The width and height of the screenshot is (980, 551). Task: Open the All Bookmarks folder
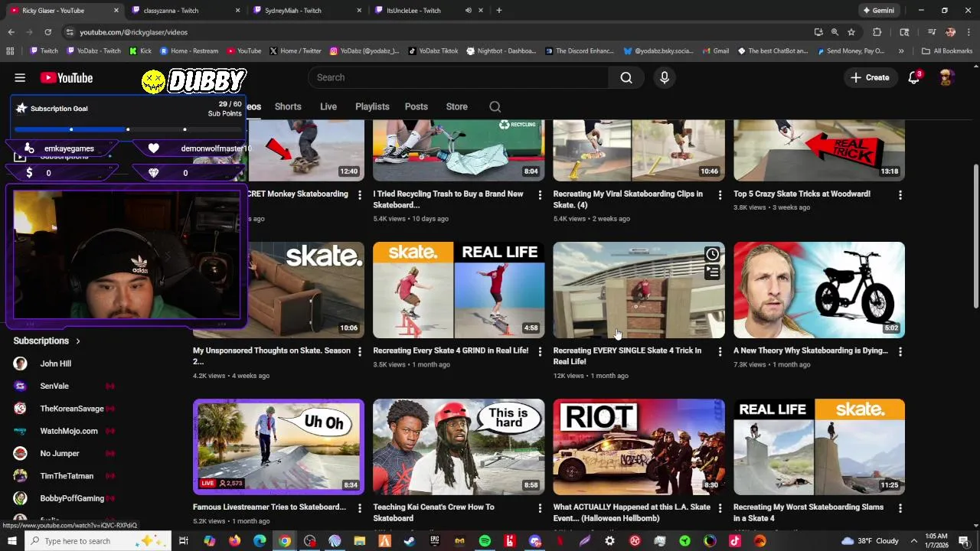(x=947, y=51)
